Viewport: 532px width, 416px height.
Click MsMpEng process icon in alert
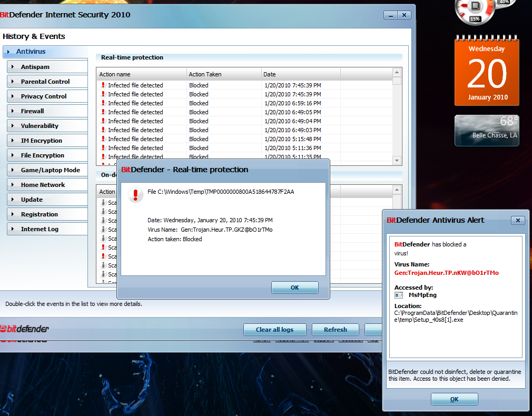click(399, 295)
